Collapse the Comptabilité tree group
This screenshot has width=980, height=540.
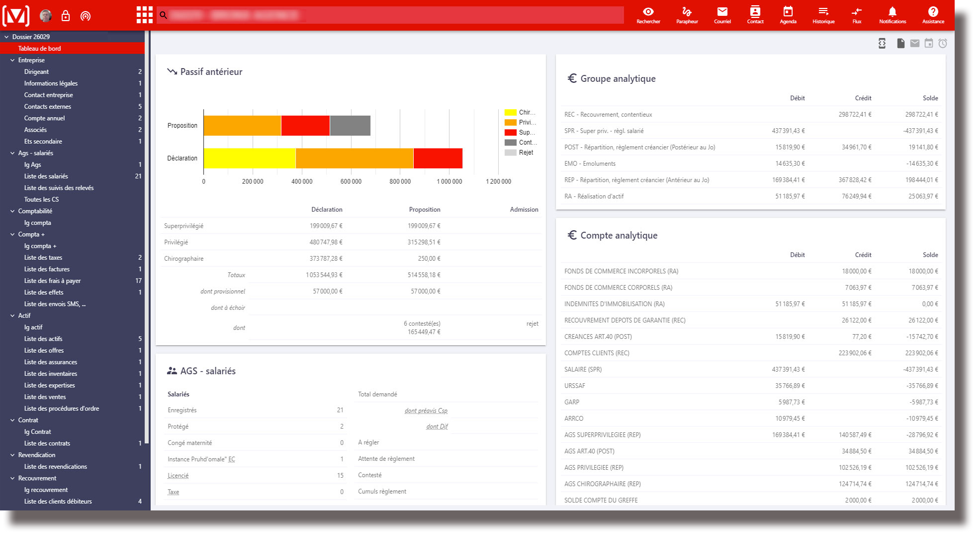click(13, 211)
